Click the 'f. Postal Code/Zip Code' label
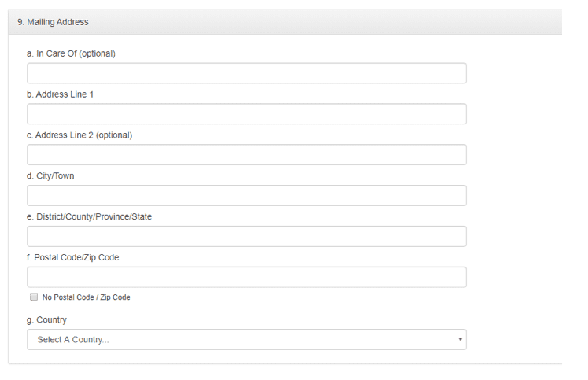The image size is (588, 380). pyautogui.click(x=72, y=257)
